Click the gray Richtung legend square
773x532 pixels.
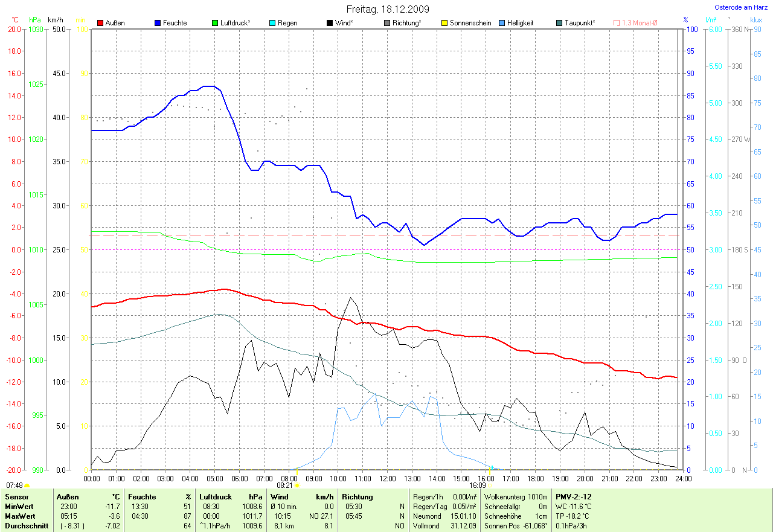[x=387, y=23]
